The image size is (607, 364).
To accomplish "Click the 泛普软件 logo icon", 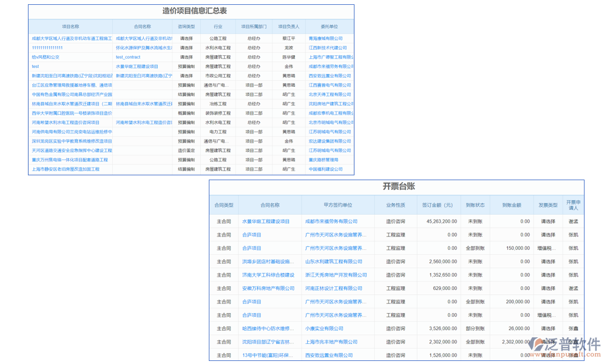I will point(538,345).
